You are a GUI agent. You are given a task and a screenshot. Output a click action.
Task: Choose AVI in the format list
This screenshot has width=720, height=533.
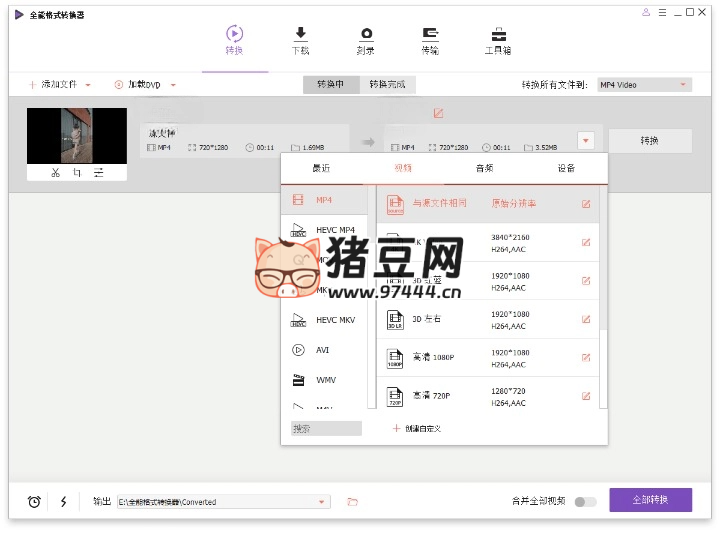[324, 350]
